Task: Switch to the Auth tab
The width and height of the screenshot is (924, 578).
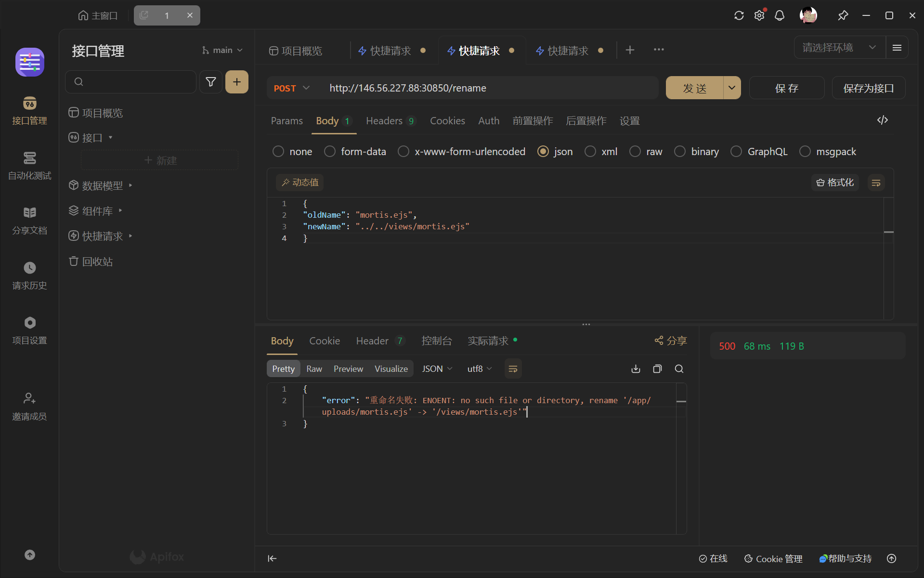Action: coord(489,121)
